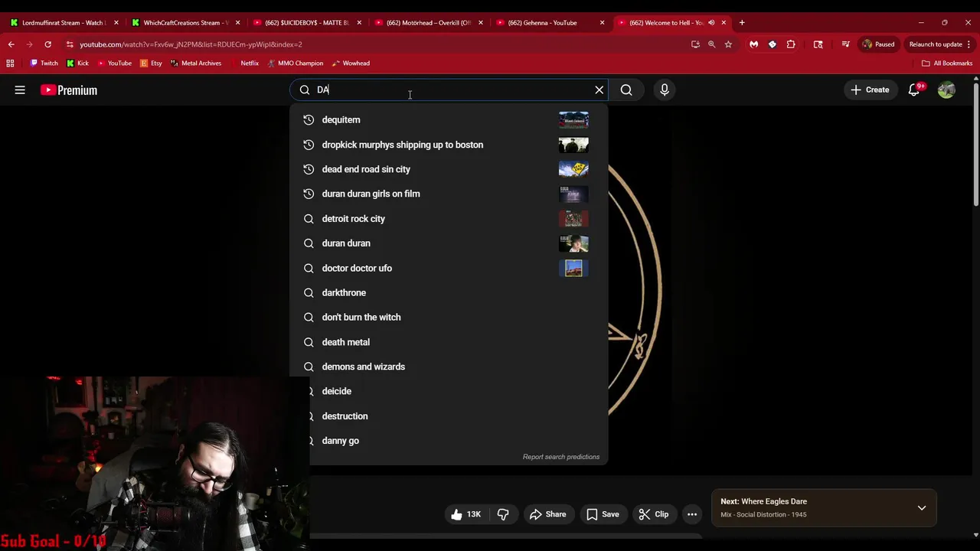Open YouTube notifications bell
Screen dimensions: 980x551
pyautogui.click(x=914, y=90)
